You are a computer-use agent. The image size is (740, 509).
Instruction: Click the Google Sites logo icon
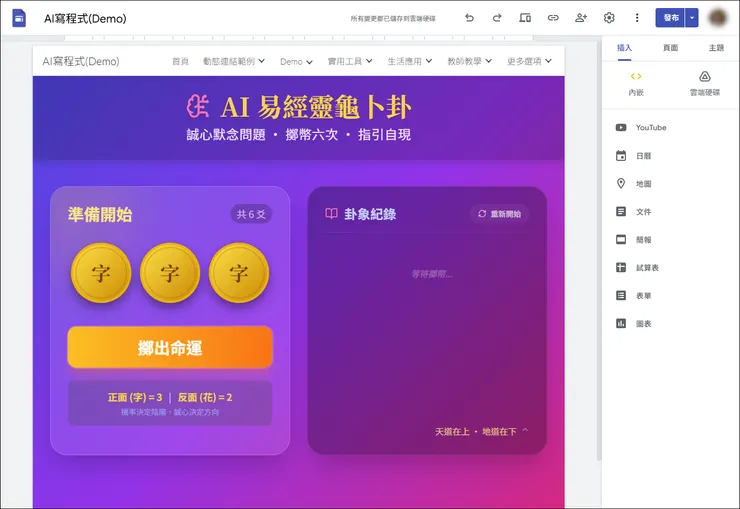(x=19, y=18)
